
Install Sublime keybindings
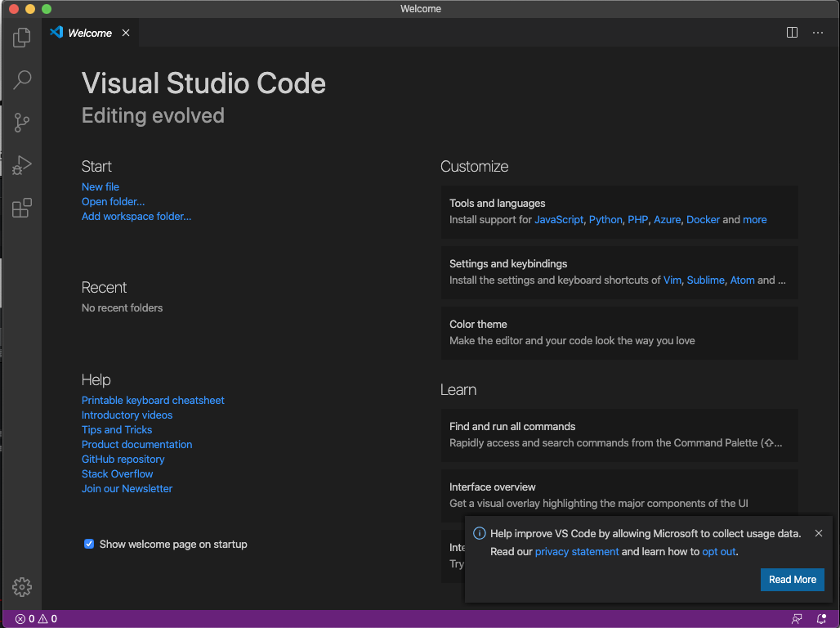(x=705, y=280)
